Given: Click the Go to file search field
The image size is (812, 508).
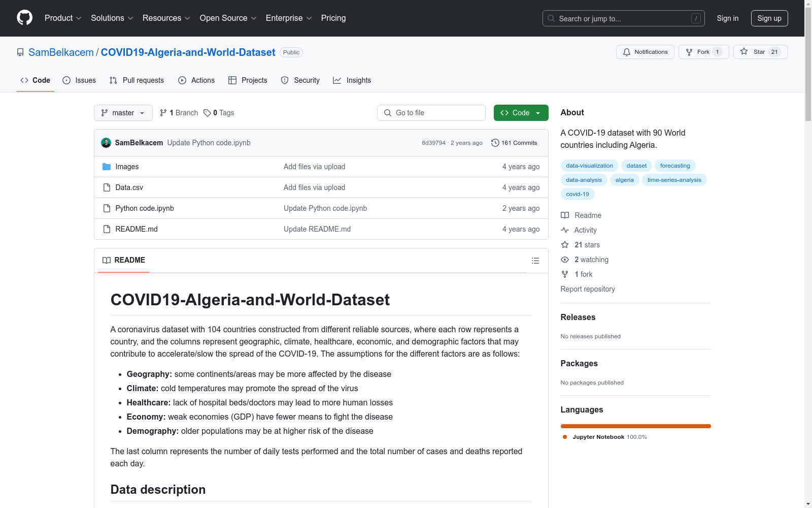Looking at the screenshot, I should pos(431,113).
